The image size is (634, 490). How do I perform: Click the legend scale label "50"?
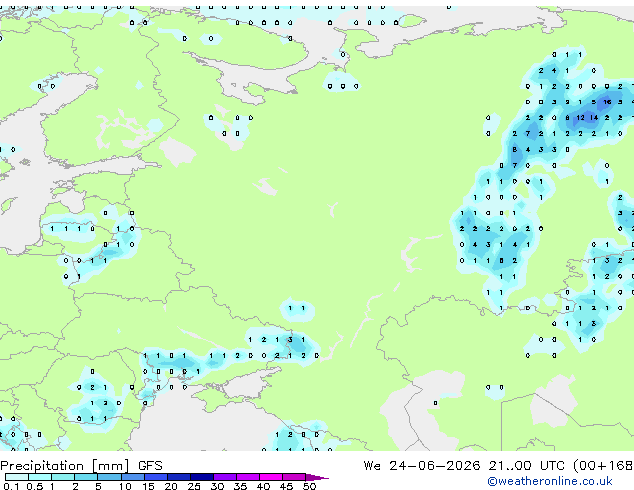coord(309,486)
